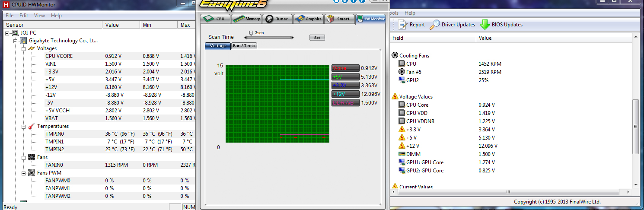Viewport: 644px width, 210px height.
Task: Select the Voltage sub-tab
Action: 218,45
